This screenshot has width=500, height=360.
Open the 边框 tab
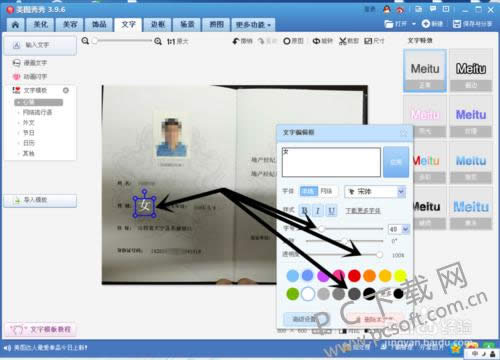pyautogui.click(x=158, y=25)
